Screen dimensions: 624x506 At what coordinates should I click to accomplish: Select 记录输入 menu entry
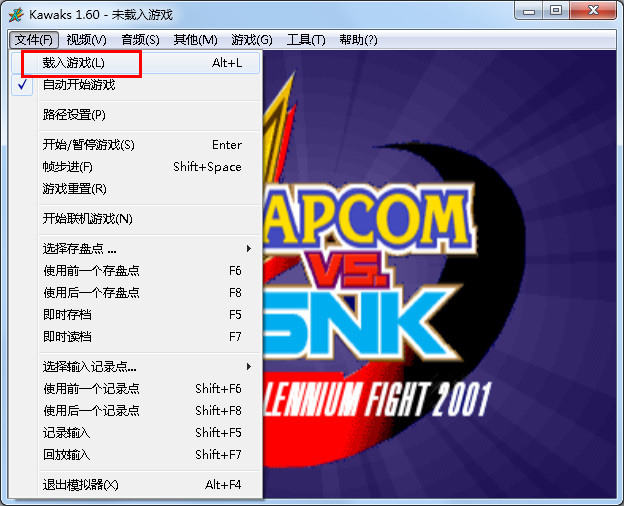pyautogui.click(x=67, y=433)
